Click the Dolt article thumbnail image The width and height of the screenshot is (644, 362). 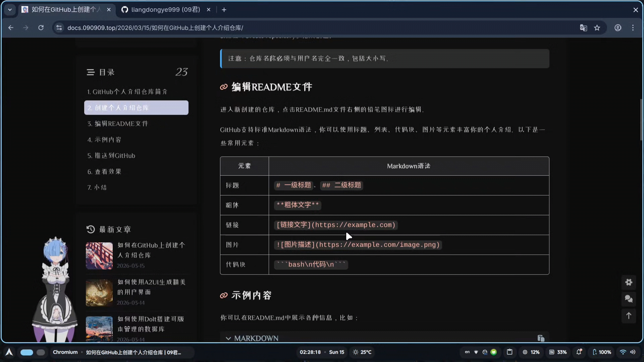99,329
